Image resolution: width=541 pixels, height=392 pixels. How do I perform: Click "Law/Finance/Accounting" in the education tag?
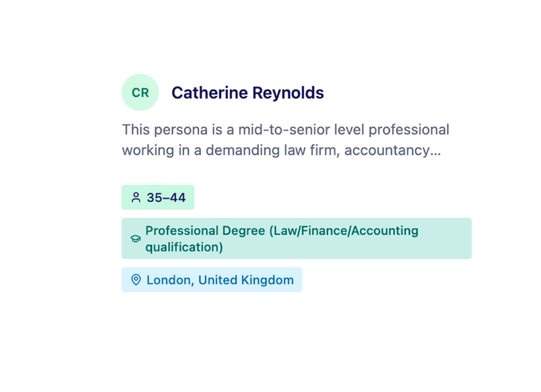click(346, 231)
